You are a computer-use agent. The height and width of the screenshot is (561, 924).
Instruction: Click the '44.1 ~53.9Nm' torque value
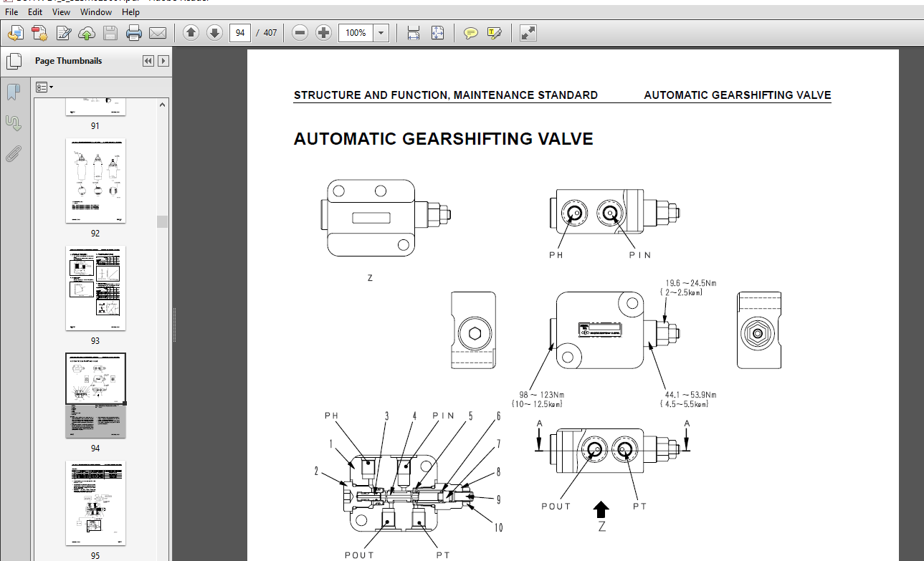pyautogui.click(x=690, y=395)
